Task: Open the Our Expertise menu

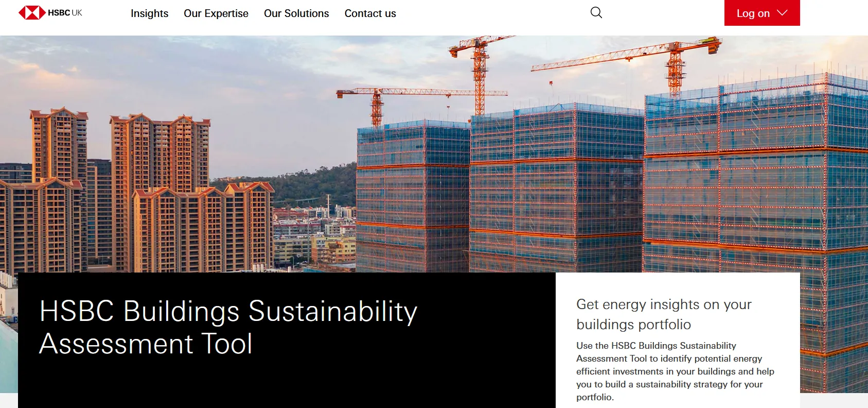Action: click(x=216, y=13)
